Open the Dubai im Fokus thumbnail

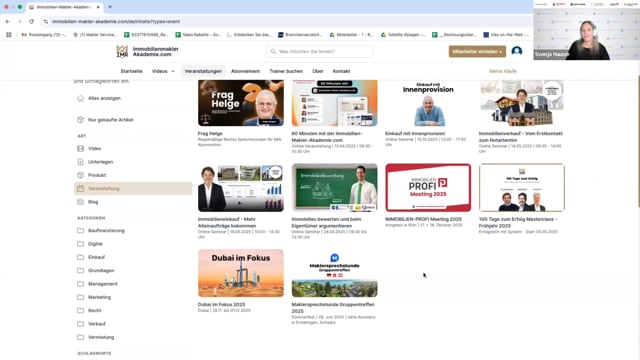coord(241,273)
